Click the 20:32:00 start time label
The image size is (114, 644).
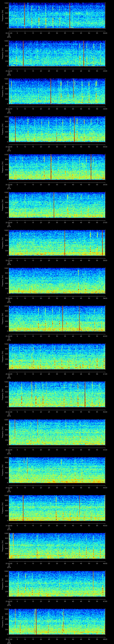pyautogui.click(x=9, y=71)
